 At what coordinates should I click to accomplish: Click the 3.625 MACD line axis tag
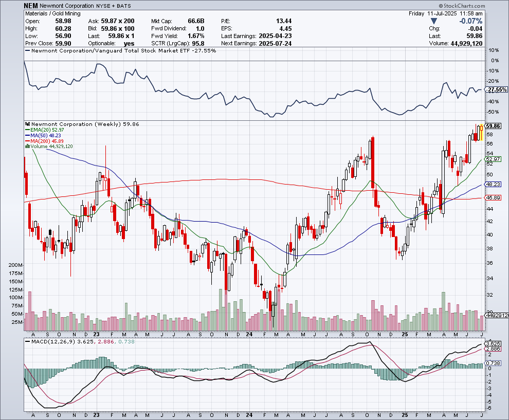click(x=493, y=343)
